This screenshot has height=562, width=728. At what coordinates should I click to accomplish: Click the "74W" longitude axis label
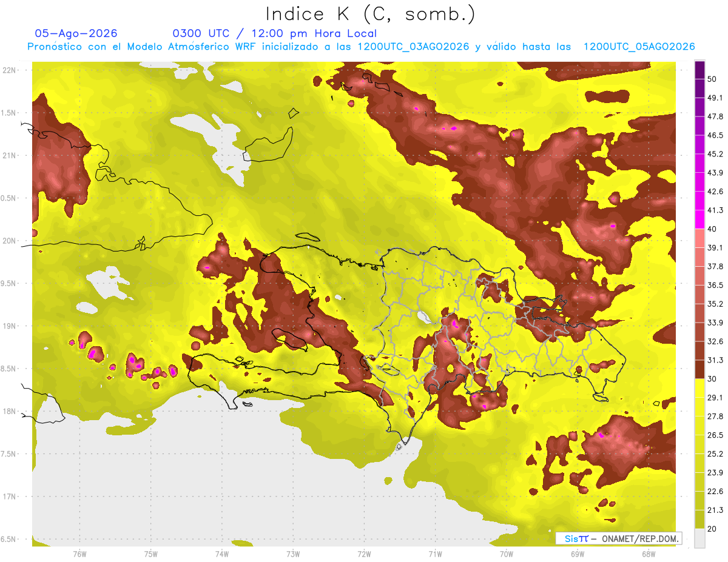click(x=222, y=554)
